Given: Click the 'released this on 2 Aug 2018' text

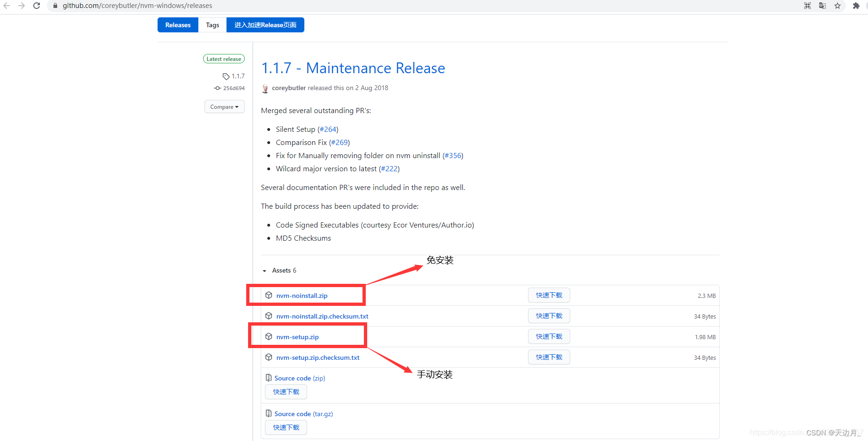Looking at the screenshot, I should click(348, 88).
